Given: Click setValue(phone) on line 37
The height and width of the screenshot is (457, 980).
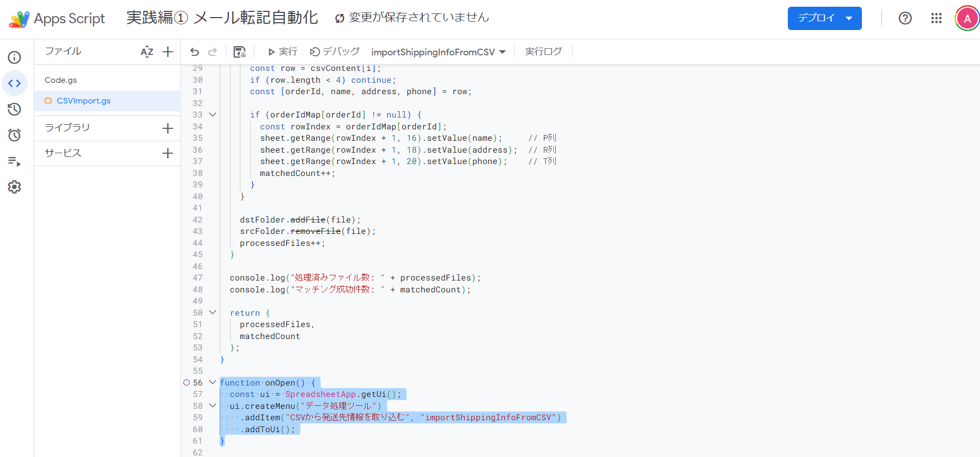Looking at the screenshot, I should (465, 161).
